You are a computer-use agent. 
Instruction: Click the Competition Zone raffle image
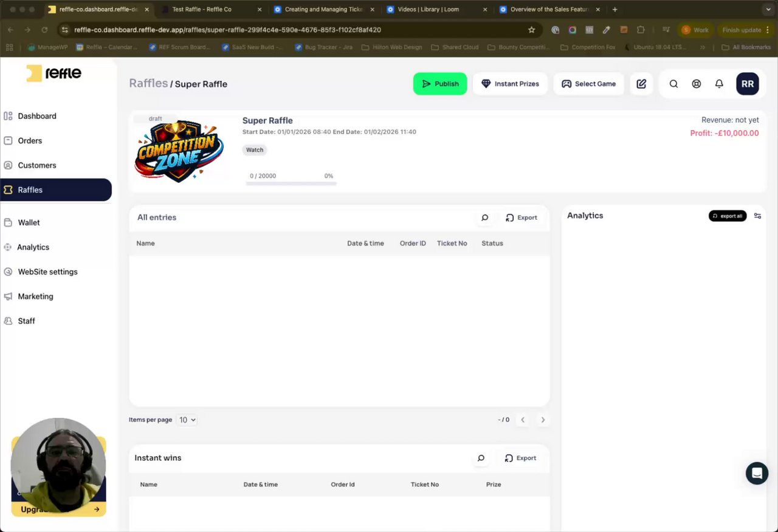179,150
